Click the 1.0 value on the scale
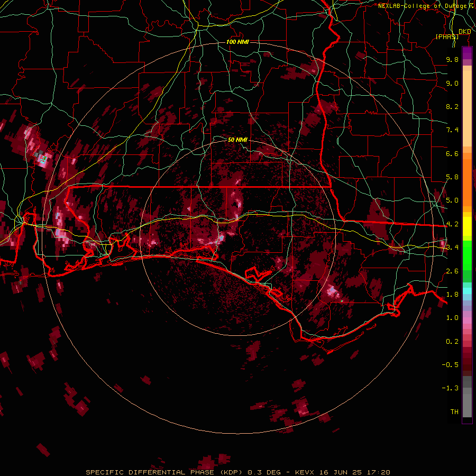Screen dimensions: 476x476 tap(452, 318)
